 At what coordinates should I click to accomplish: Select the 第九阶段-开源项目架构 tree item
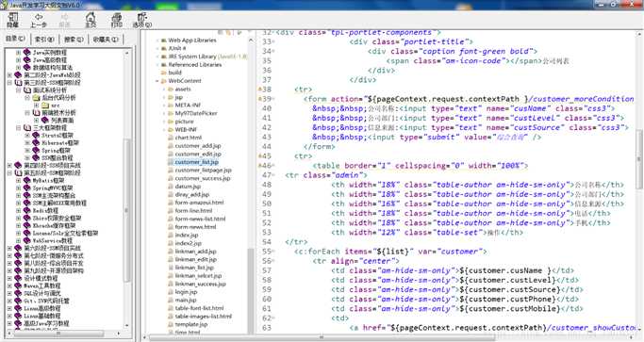pos(54,270)
